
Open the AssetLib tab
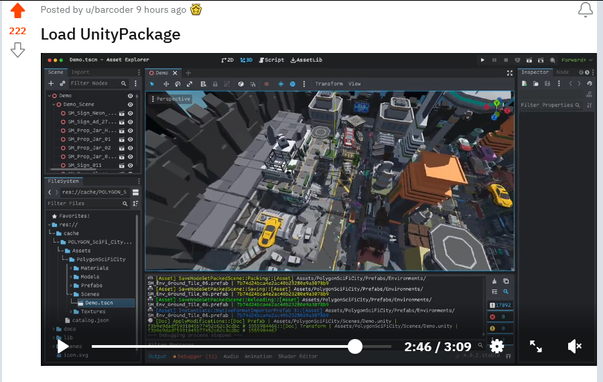[x=306, y=60]
